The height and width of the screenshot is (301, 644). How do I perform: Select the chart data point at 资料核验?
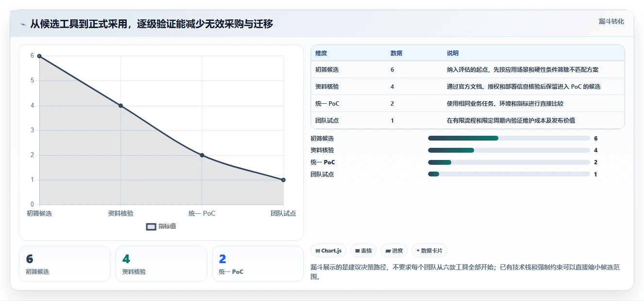point(121,106)
